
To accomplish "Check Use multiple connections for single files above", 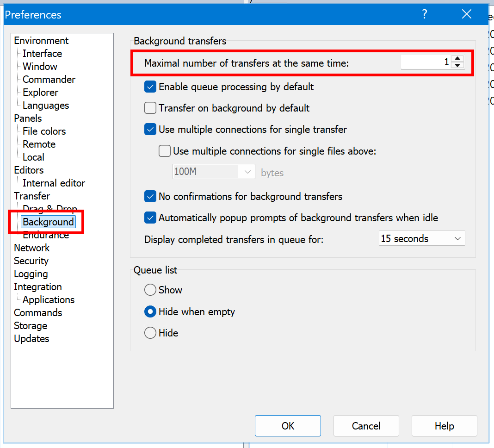I will point(165,151).
